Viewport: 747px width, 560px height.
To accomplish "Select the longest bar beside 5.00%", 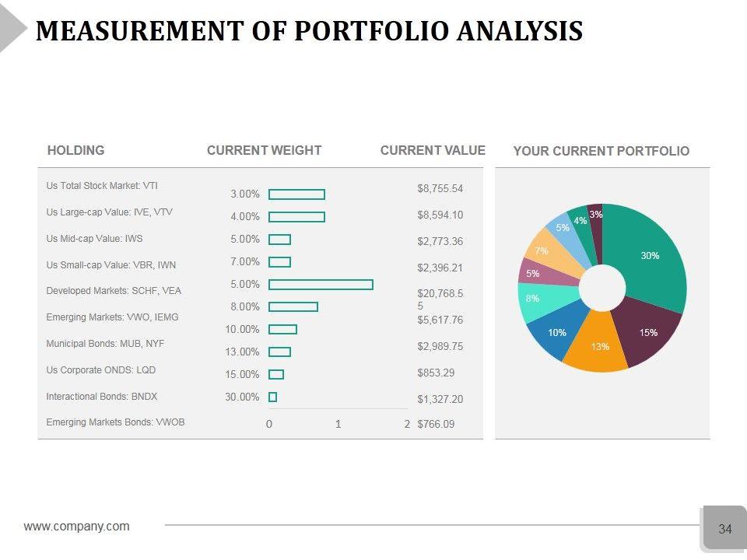I will point(321,285).
